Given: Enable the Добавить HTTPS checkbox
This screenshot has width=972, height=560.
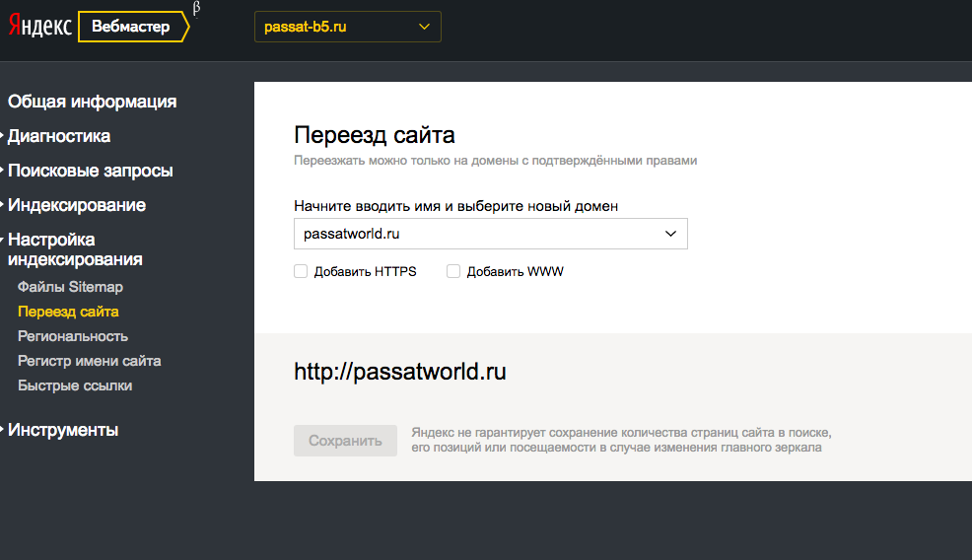Looking at the screenshot, I should [x=301, y=271].
